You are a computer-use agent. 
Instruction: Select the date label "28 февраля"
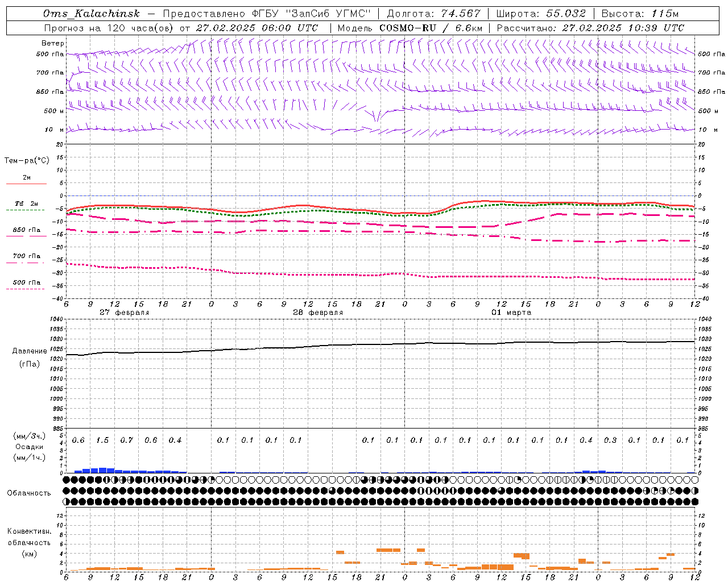(317, 313)
